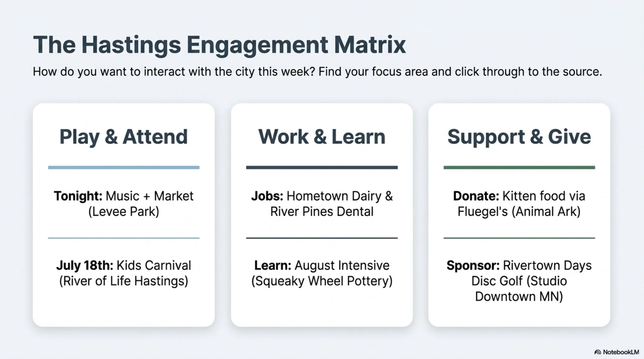
Task: Click the green divider bar
Action: tap(519, 168)
